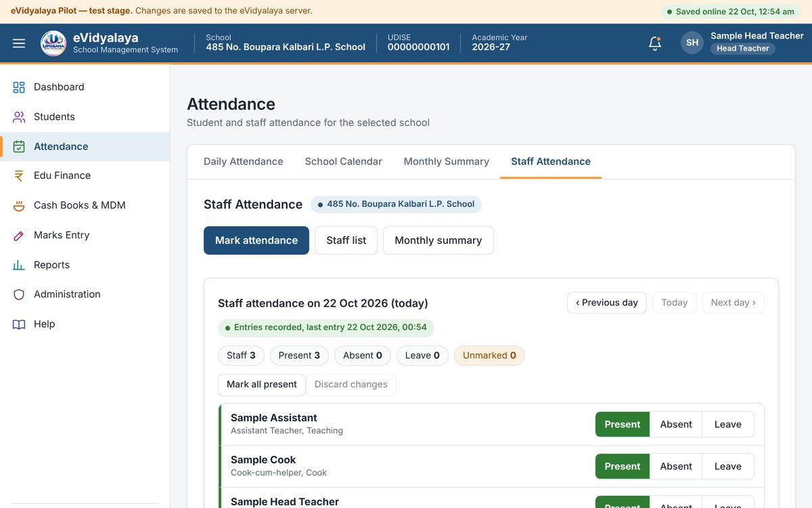Click the Head Teacher role badge
The height and width of the screenshot is (508, 812).
pos(743,49)
